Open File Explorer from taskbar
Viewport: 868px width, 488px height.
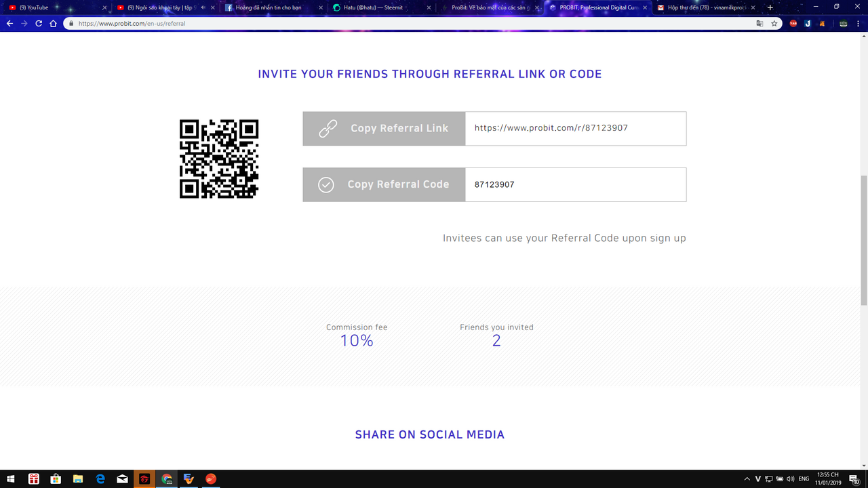pyautogui.click(x=78, y=479)
